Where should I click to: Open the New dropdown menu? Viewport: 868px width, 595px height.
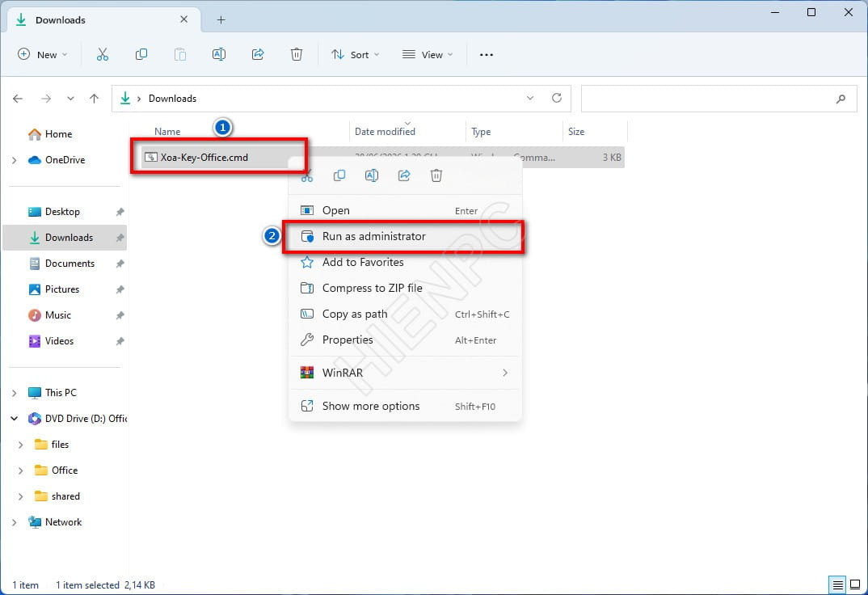[x=43, y=54]
